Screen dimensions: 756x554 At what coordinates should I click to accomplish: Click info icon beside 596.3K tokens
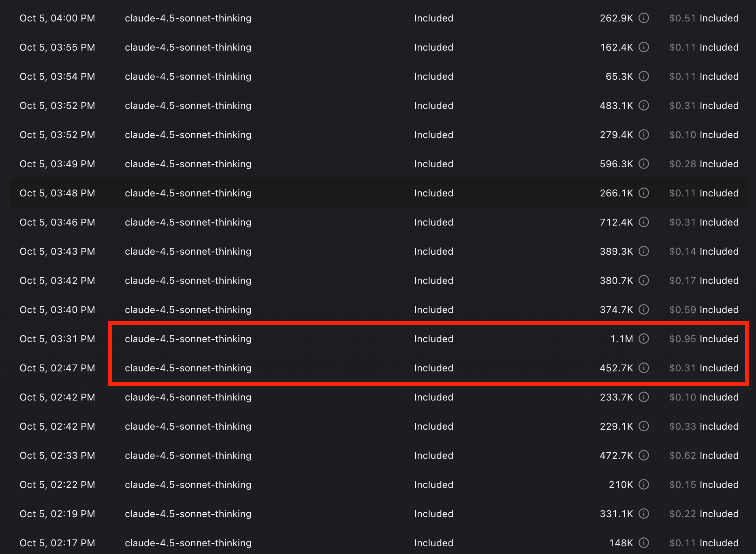(x=644, y=164)
